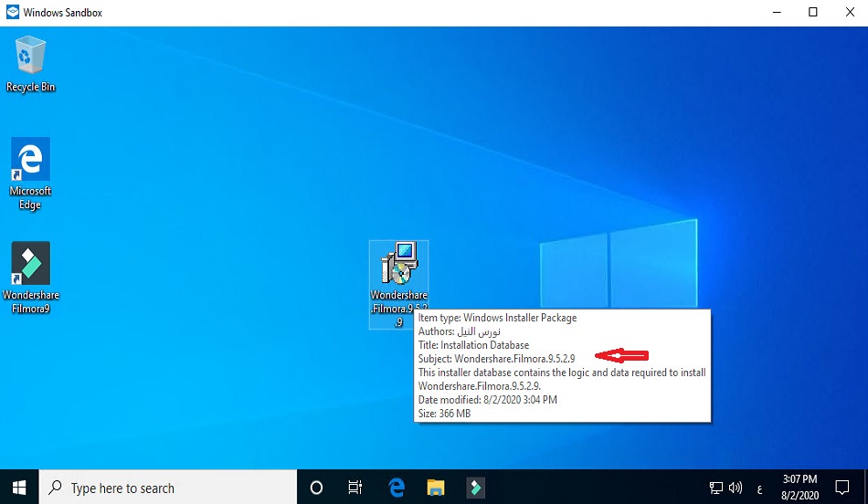Open the Windows Start menu
Image resolution: width=868 pixels, height=504 pixels.
click(x=19, y=488)
